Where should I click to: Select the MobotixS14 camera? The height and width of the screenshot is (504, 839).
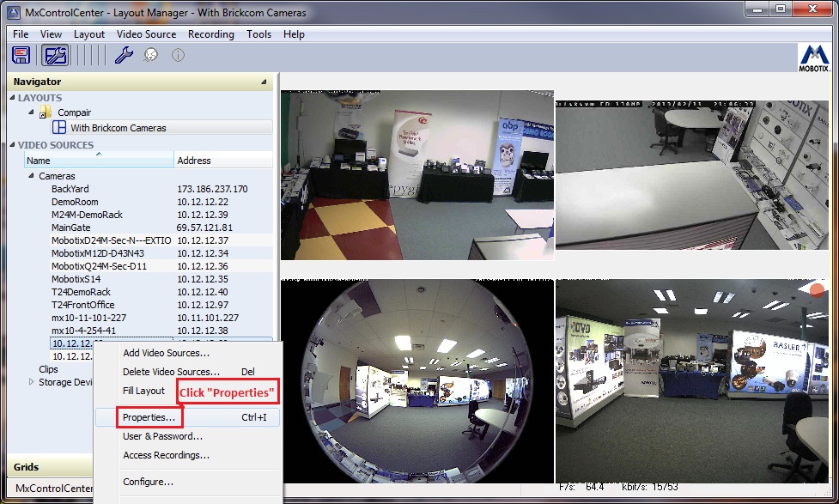(x=76, y=279)
